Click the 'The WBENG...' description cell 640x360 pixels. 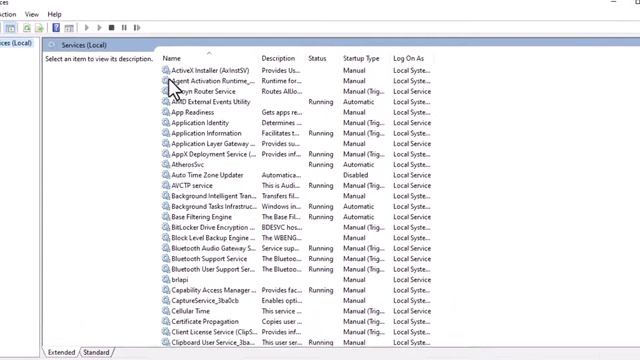pyautogui.click(x=282, y=238)
